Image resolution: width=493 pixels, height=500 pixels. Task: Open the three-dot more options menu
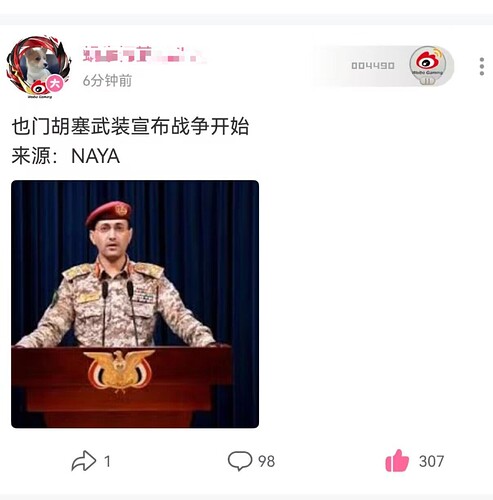click(482, 66)
